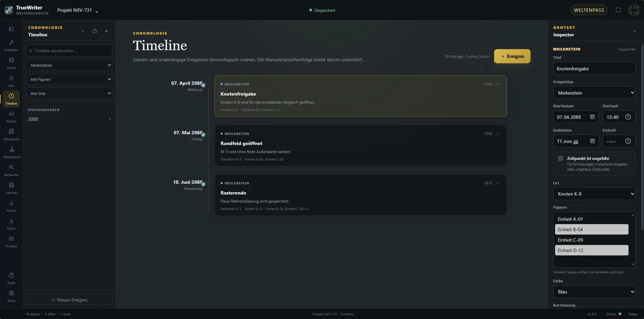Screen dimensions: 644x319
Task: Select Einheit C-09 in the Figuren list
Action: [x=591, y=240]
